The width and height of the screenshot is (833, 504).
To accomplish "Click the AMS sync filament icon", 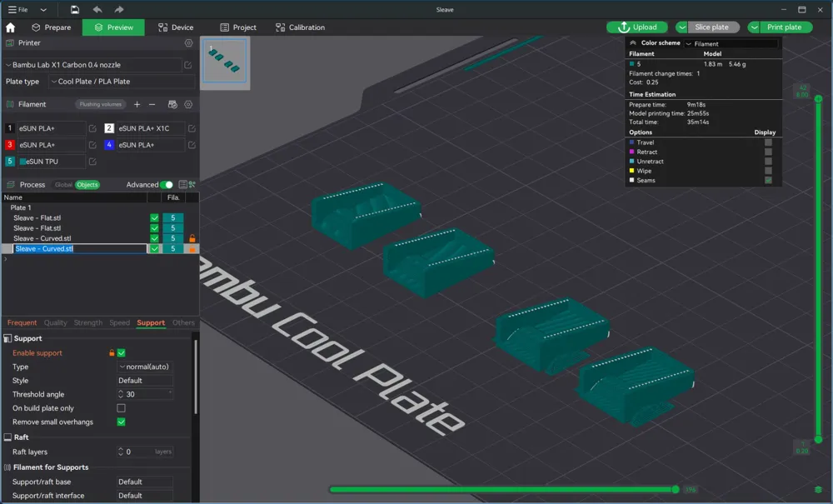I will tap(172, 105).
